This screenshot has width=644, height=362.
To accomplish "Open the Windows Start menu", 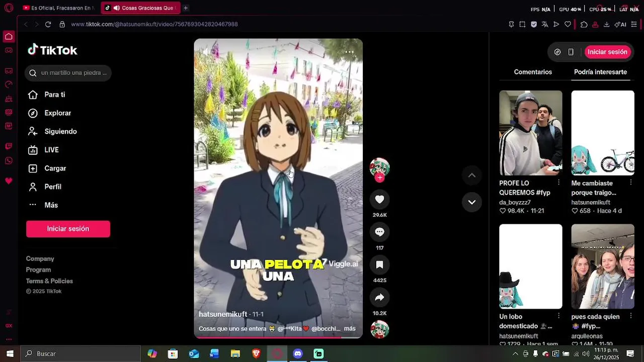I will (x=10, y=353).
